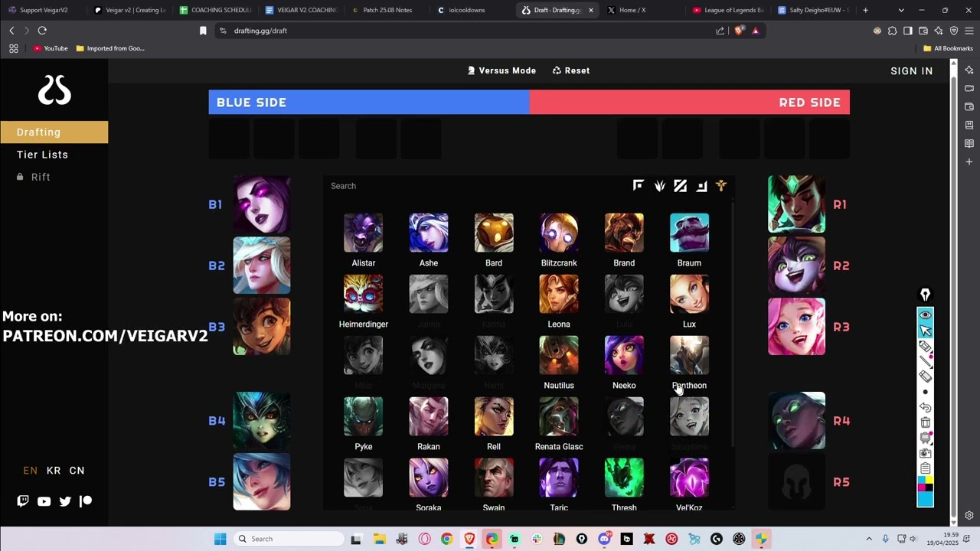Pick Rakan in the champion grid
Image resolution: width=980 pixels, height=551 pixels.
pos(429,416)
